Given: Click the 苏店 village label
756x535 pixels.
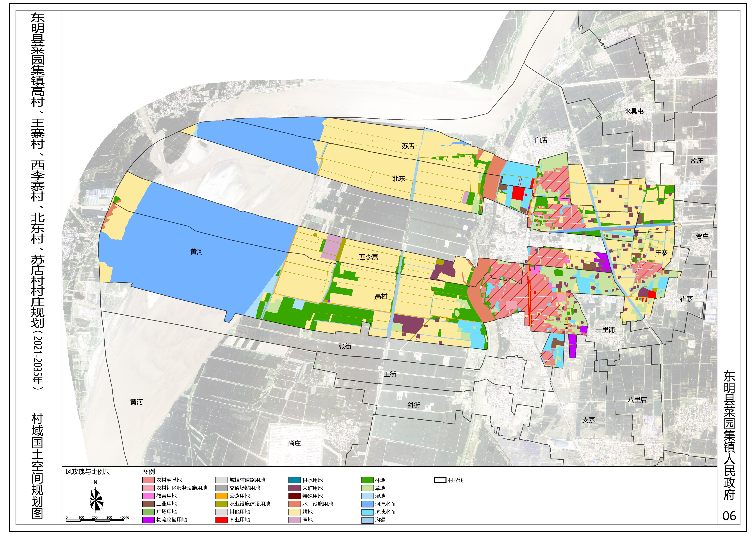Looking at the screenshot, I should (x=408, y=146).
